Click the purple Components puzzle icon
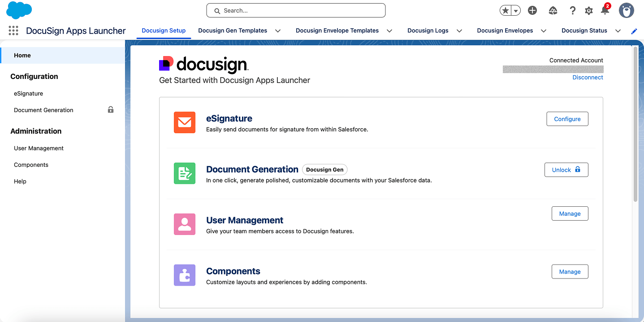Image resolution: width=644 pixels, height=322 pixels. coord(185,275)
